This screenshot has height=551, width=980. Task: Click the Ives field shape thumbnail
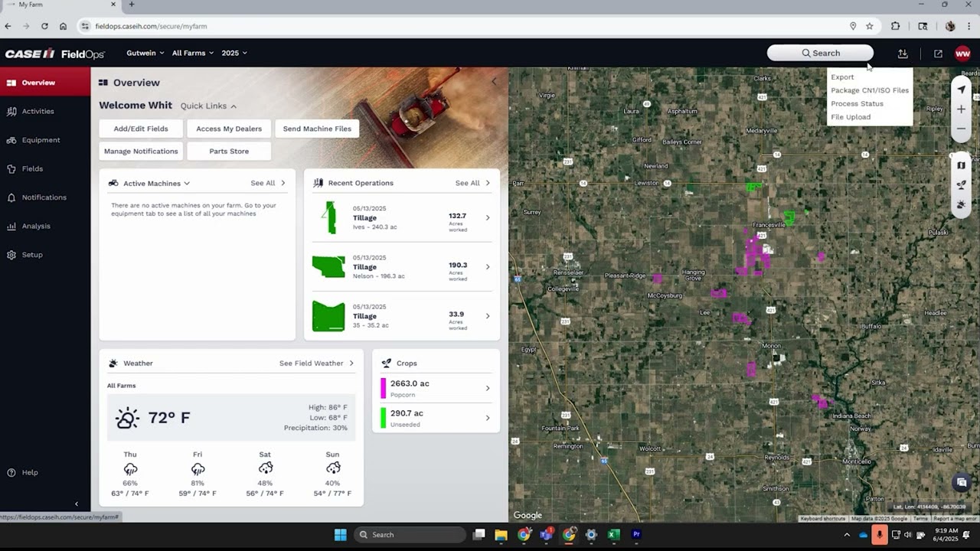tap(329, 217)
